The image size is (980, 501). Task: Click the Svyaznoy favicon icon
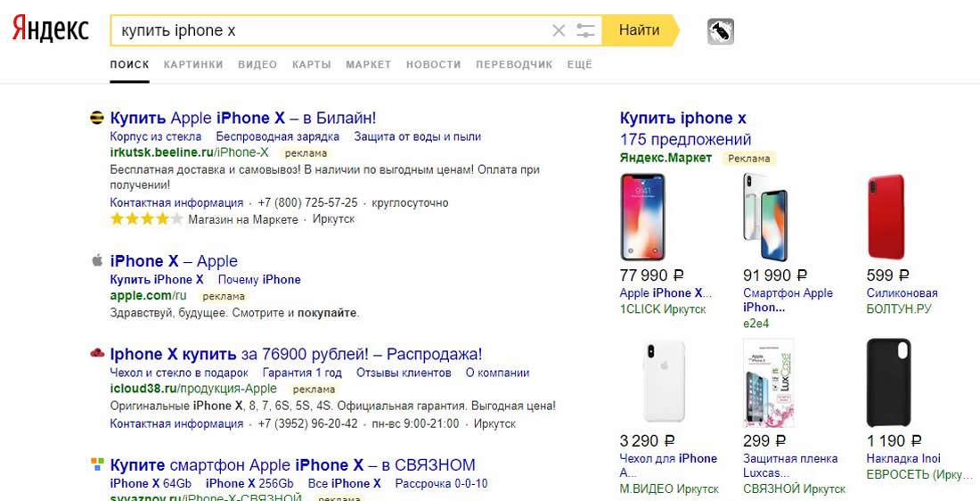pos(97,464)
